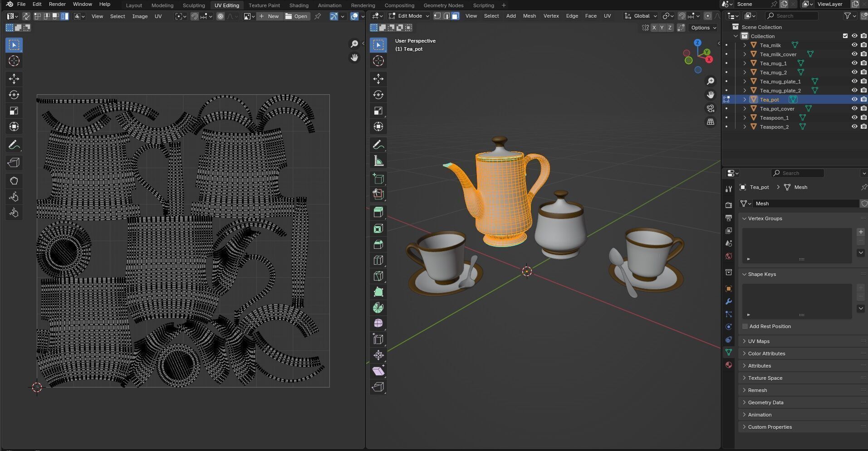Select the Transform tool in 3D viewport

[x=378, y=126]
